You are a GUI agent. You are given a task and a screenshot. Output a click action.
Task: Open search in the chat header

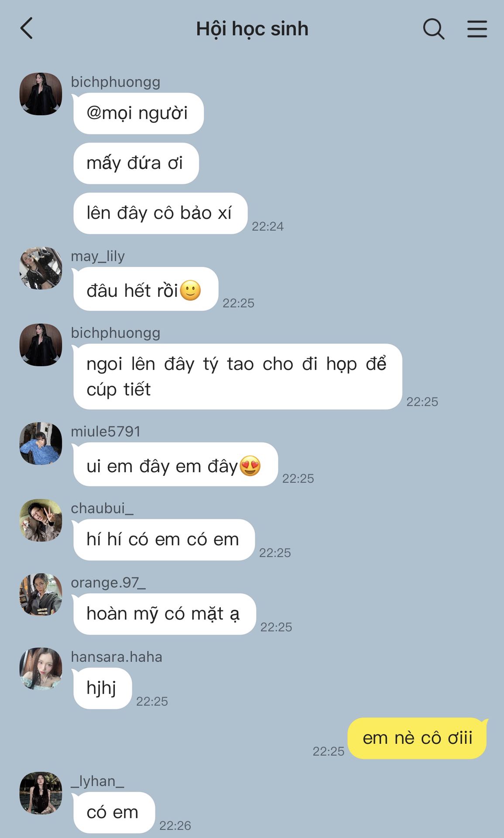(x=434, y=29)
